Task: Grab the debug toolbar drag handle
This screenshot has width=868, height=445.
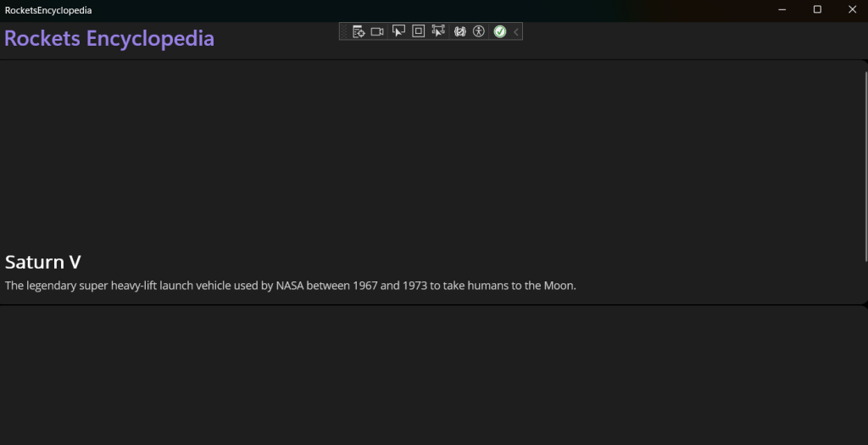Action: [343, 31]
